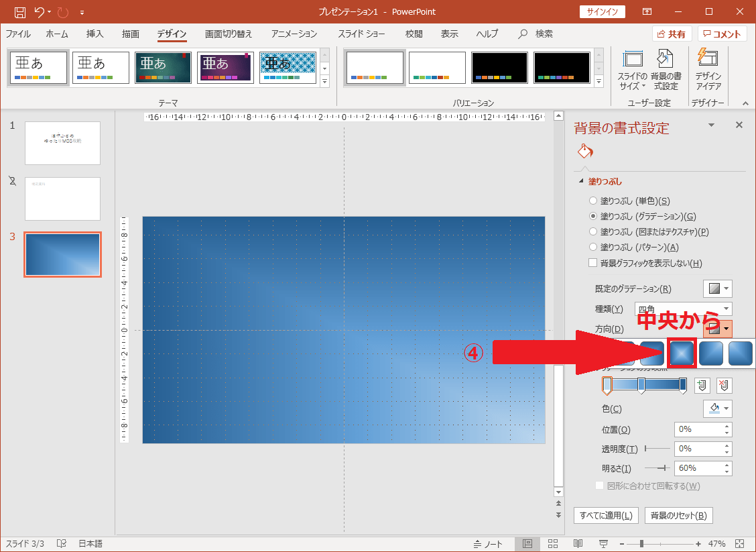The height and width of the screenshot is (552, 756).
Task: Select the middle gradient stop
Action: point(641,386)
